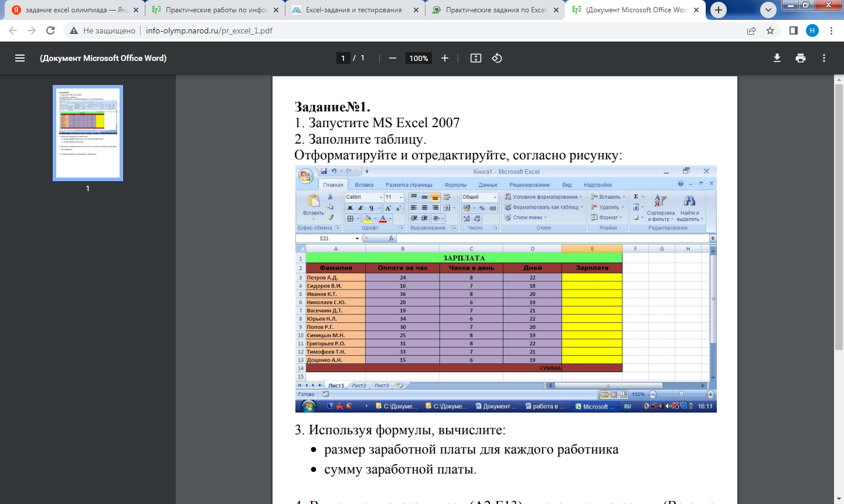Viewport: 844px width, 504px height.
Task: Click the Формулы ribbon tab in picture
Action: (455, 185)
